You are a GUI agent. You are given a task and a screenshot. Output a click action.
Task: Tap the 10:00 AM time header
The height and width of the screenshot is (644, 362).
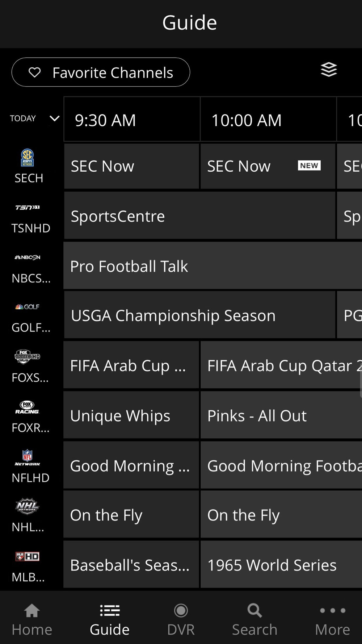click(268, 120)
